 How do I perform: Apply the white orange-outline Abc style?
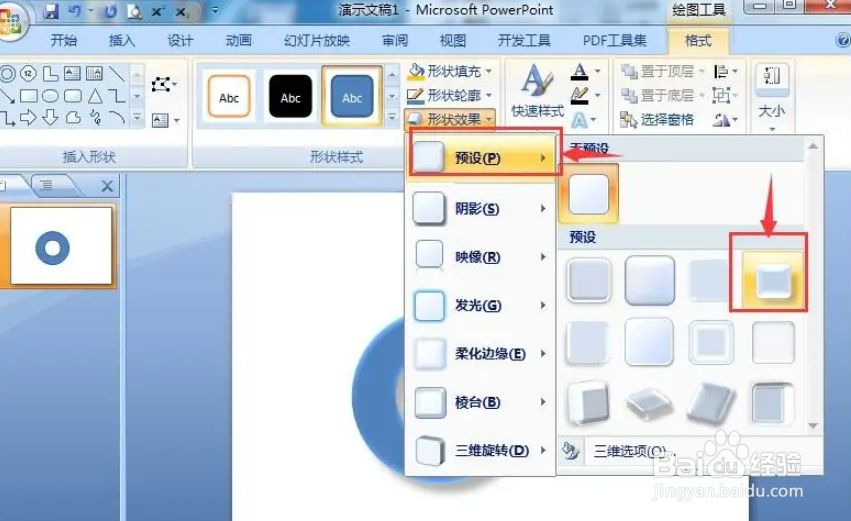pyautogui.click(x=229, y=97)
